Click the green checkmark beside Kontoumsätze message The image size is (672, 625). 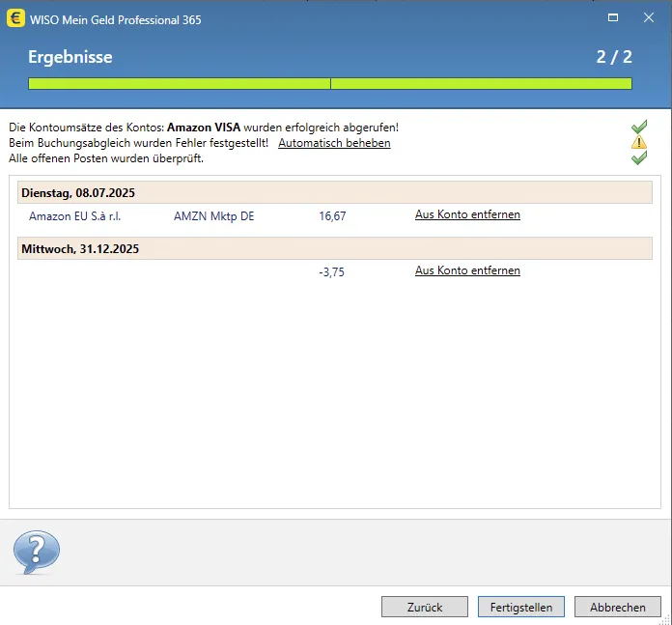(x=638, y=128)
